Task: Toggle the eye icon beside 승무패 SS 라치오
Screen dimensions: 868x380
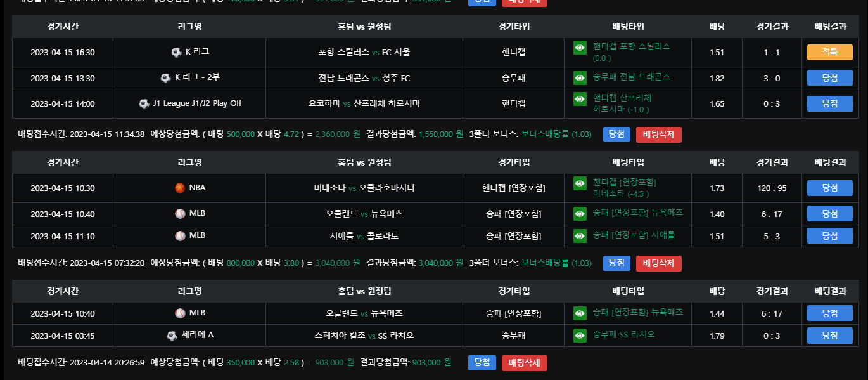Action: (580, 336)
